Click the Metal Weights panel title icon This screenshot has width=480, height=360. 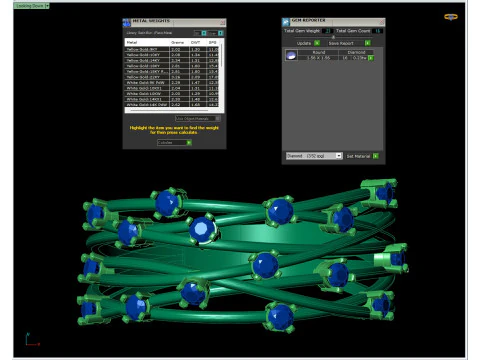pyautogui.click(x=127, y=23)
